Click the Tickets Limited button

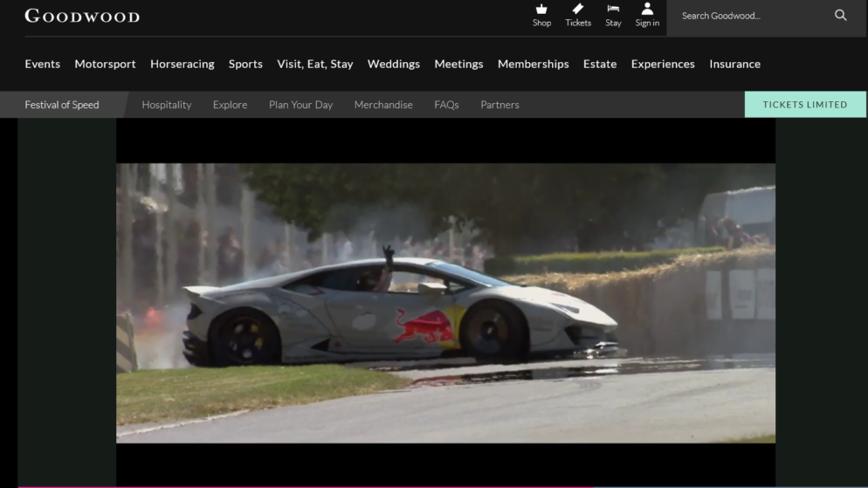coord(805,105)
